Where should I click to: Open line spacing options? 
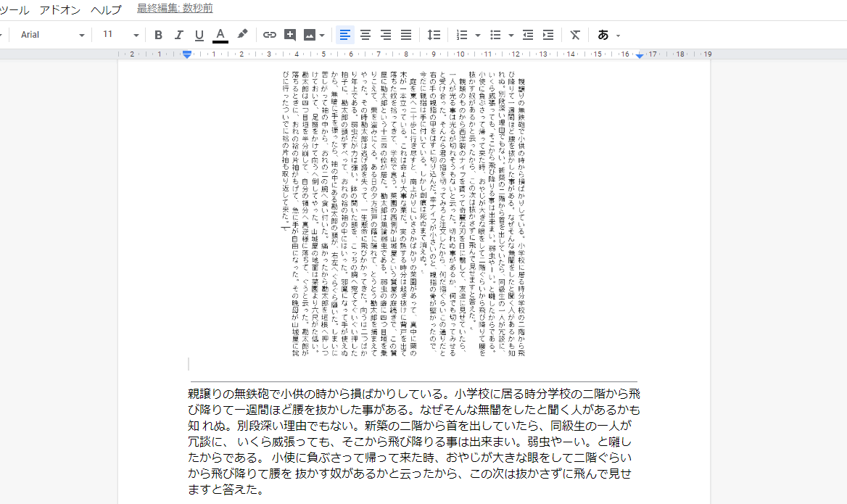click(x=434, y=35)
